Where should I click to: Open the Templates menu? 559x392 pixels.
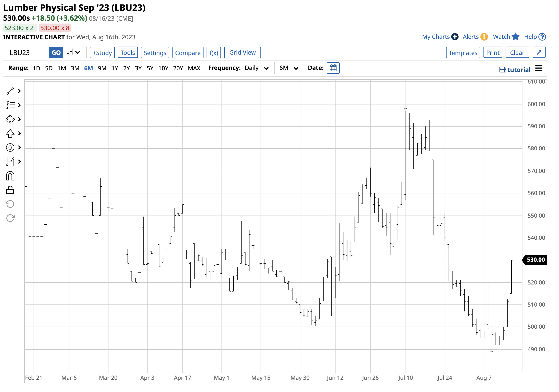coord(463,53)
